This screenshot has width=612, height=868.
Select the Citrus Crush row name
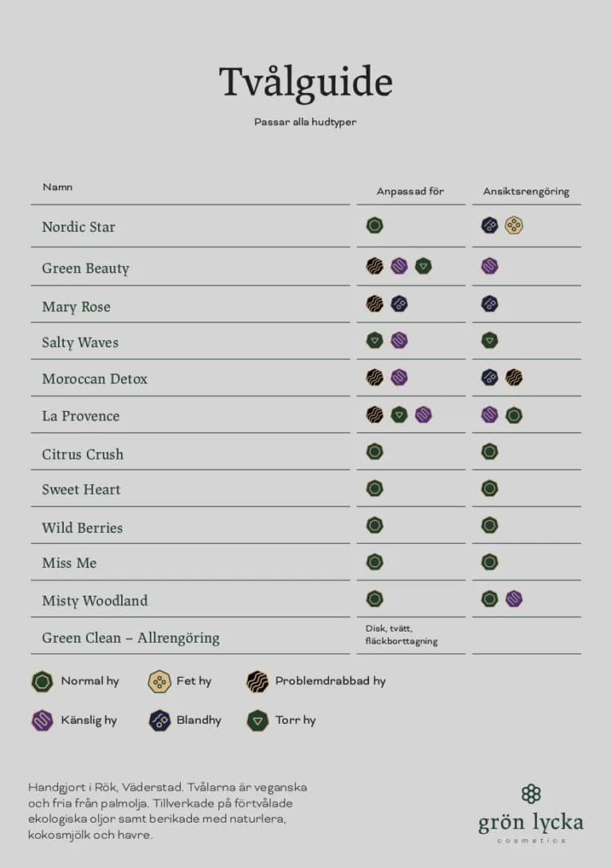click(x=83, y=454)
